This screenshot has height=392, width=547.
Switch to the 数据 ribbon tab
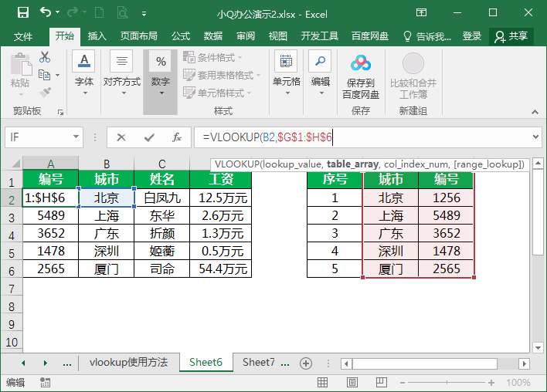pos(213,36)
